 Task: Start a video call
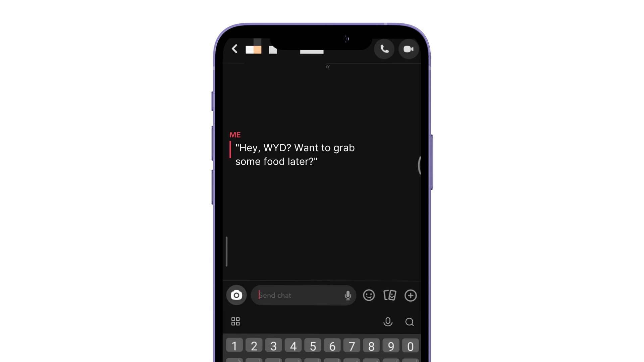coord(408,49)
